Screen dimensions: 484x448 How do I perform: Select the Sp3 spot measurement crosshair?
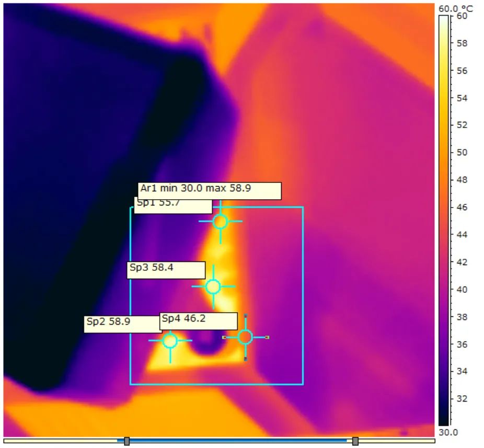(x=213, y=286)
